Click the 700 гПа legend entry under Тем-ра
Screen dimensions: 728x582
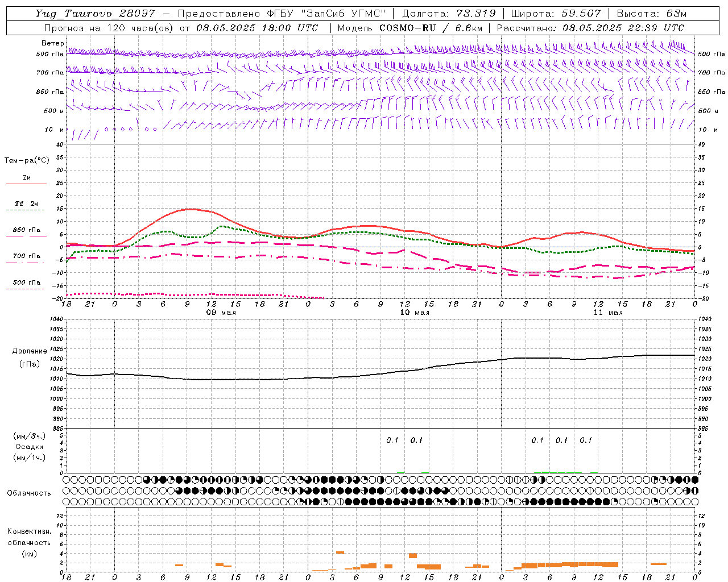tap(27, 256)
